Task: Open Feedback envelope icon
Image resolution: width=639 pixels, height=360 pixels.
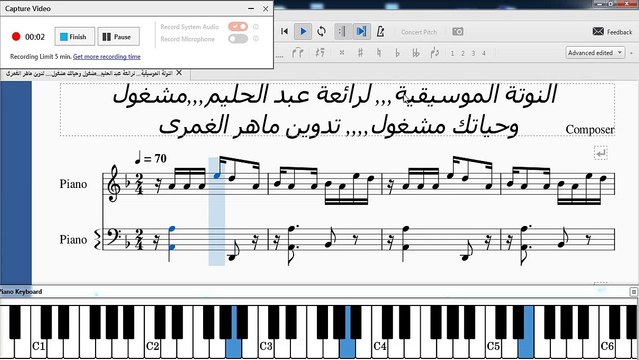Action: pyautogui.click(x=598, y=31)
